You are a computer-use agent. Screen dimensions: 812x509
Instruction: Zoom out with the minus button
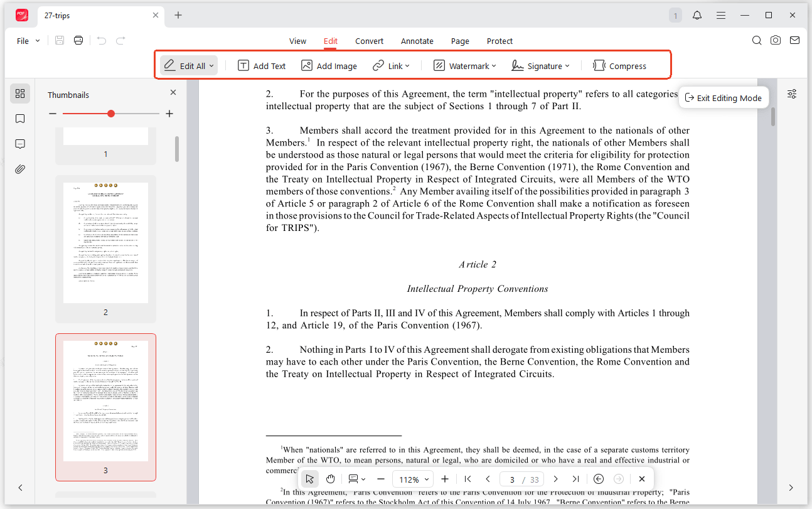tap(380, 479)
